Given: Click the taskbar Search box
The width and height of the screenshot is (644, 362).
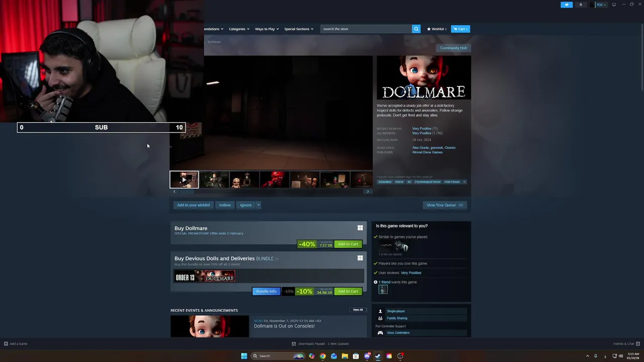Looking at the screenshot, I should click(x=278, y=356).
